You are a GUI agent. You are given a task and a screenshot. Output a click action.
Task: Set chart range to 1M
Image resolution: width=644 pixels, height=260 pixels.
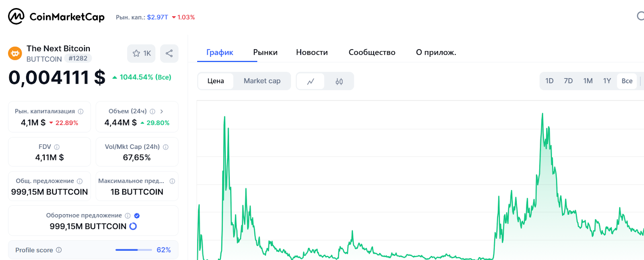(588, 81)
